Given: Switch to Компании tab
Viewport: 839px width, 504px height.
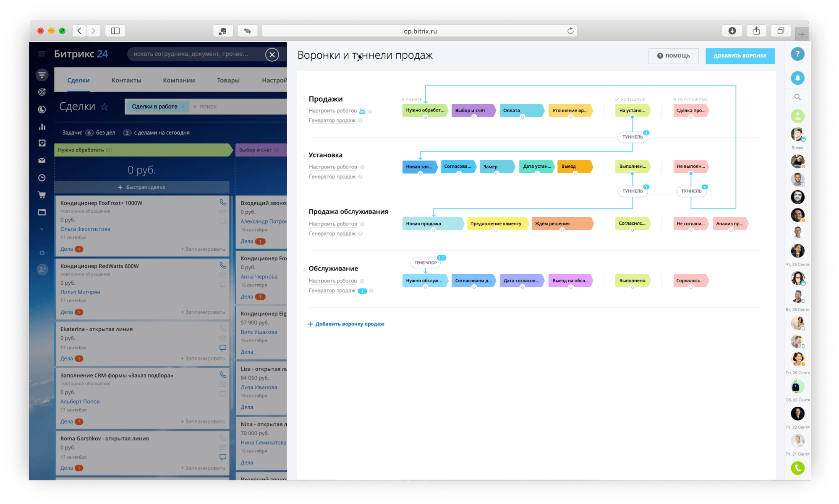Looking at the screenshot, I should pos(179,81).
